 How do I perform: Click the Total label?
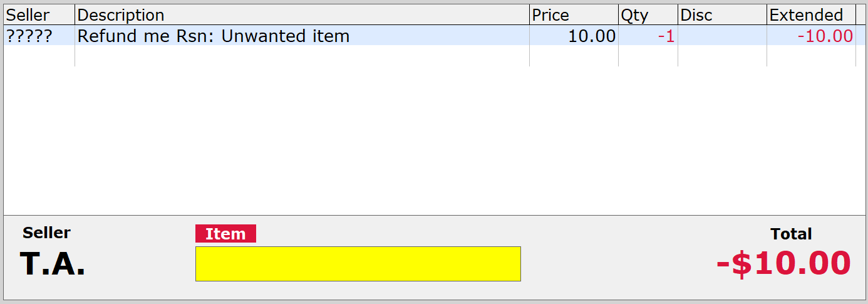pyautogui.click(x=791, y=234)
